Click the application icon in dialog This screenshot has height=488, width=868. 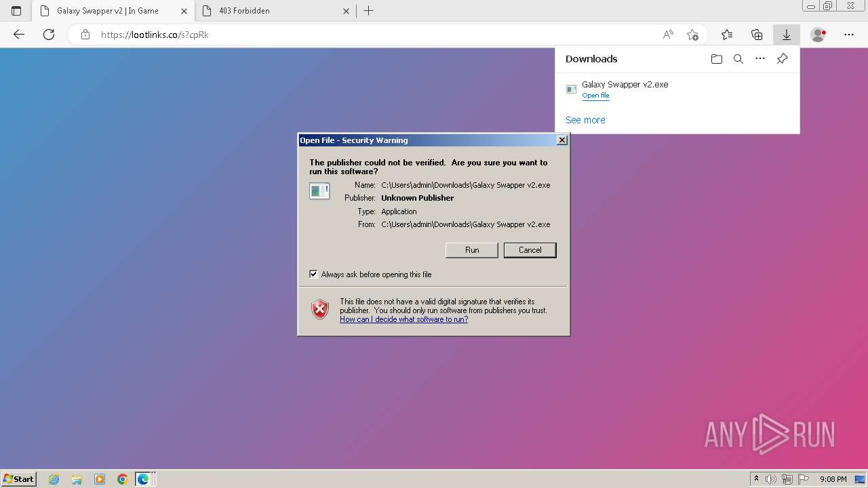319,191
